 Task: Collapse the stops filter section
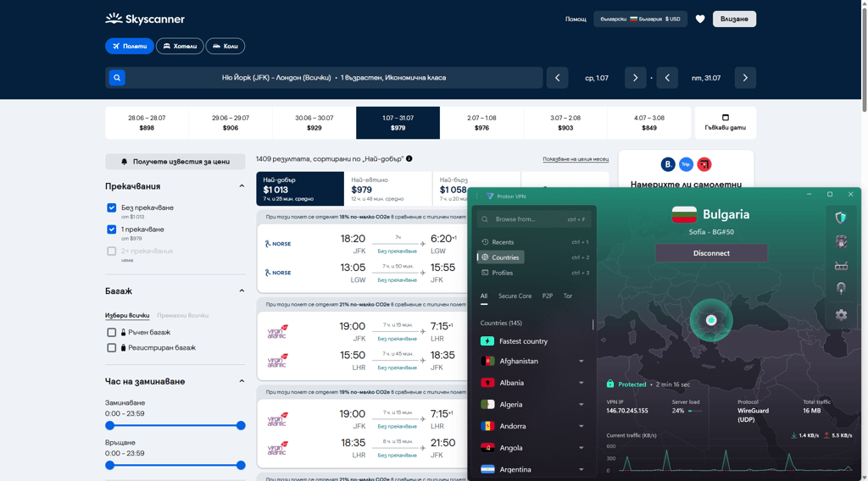pyautogui.click(x=242, y=186)
